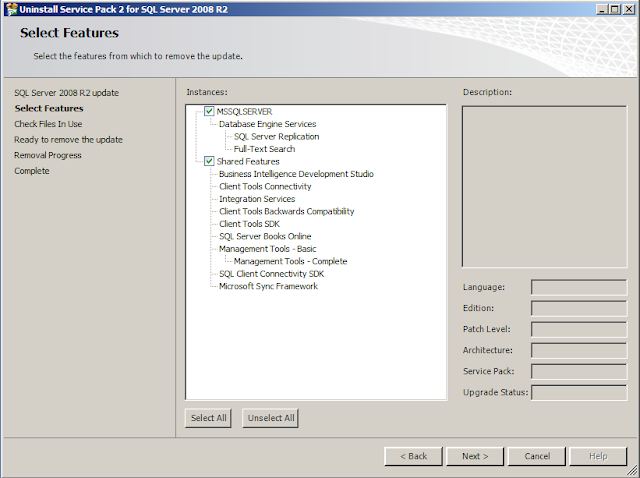Click the Shared Features label
Screen dimensions: 640x478
[x=248, y=161]
